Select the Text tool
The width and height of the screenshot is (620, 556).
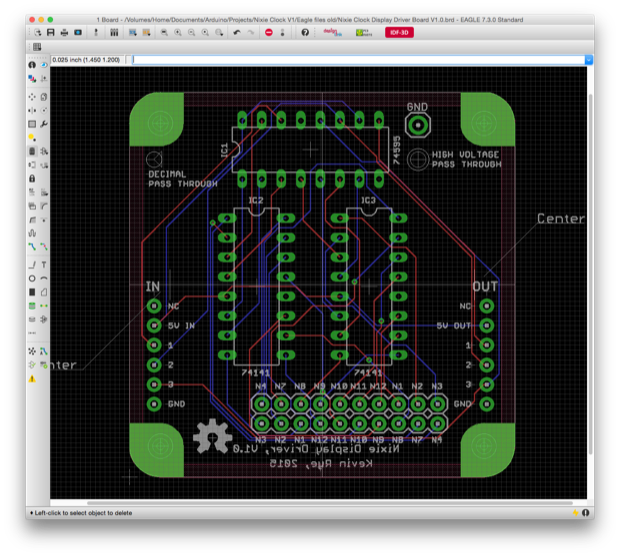44,265
